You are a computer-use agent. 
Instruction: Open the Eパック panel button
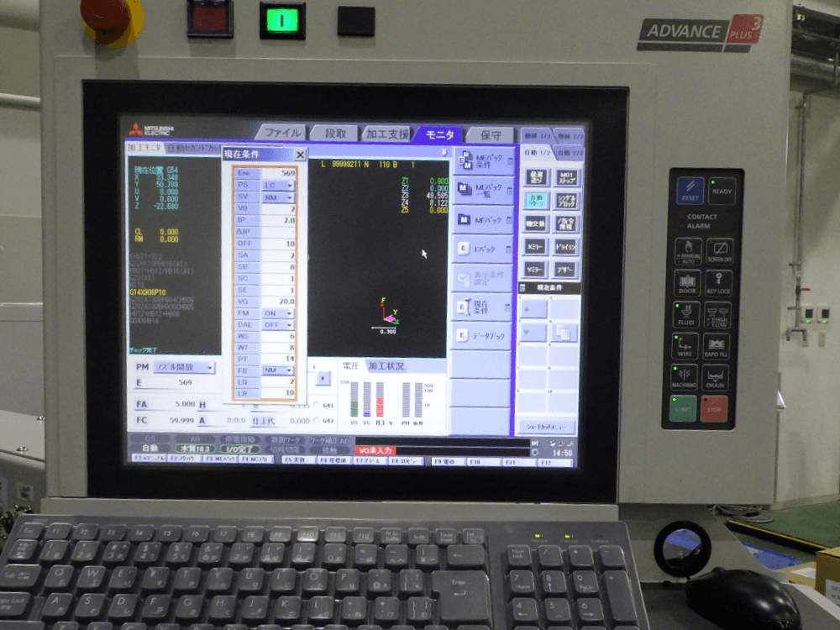[x=483, y=249]
